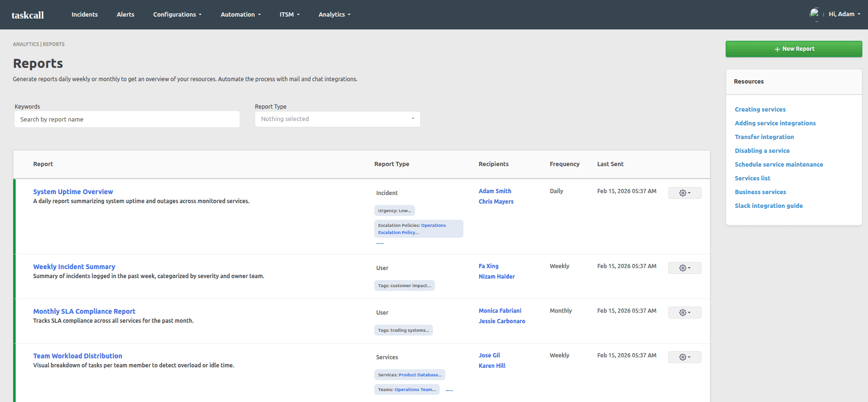The height and width of the screenshot is (402, 868).
Task: Click Tags: customer impact chip
Action: tap(404, 285)
